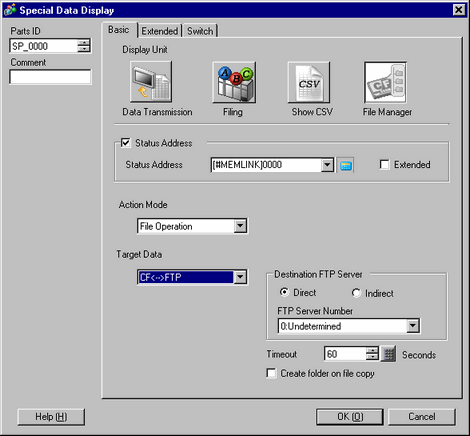The height and width of the screenshot is (436, 470).
Task: Click the OK button
Action: tap(350, 417)
